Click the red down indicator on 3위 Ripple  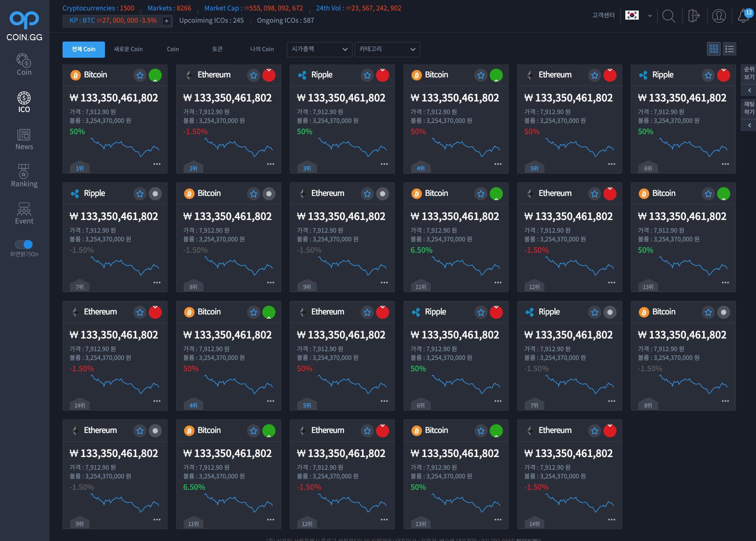pos(383,75)
